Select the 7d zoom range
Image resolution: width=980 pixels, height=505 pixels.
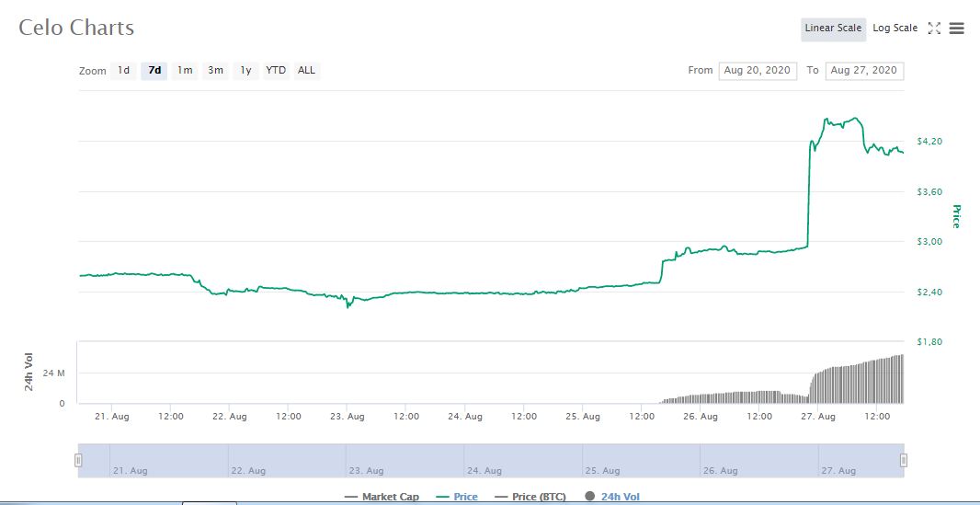pyautogui.click(x=154, y=71)
